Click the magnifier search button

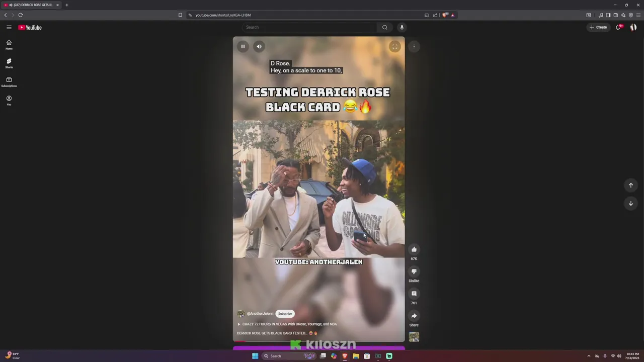tap(385, 27)
